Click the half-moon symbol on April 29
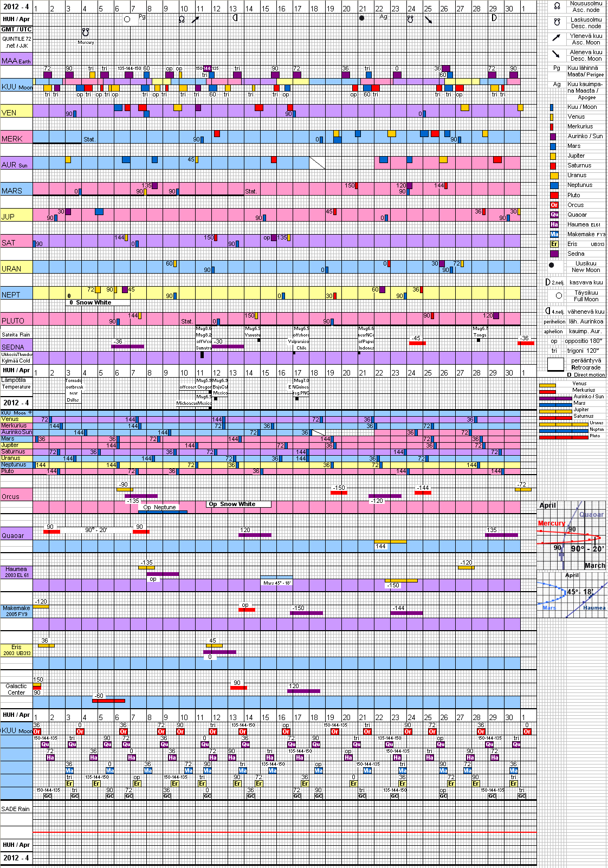This screenshot has height=868, width=608. [x=494, y=18]
